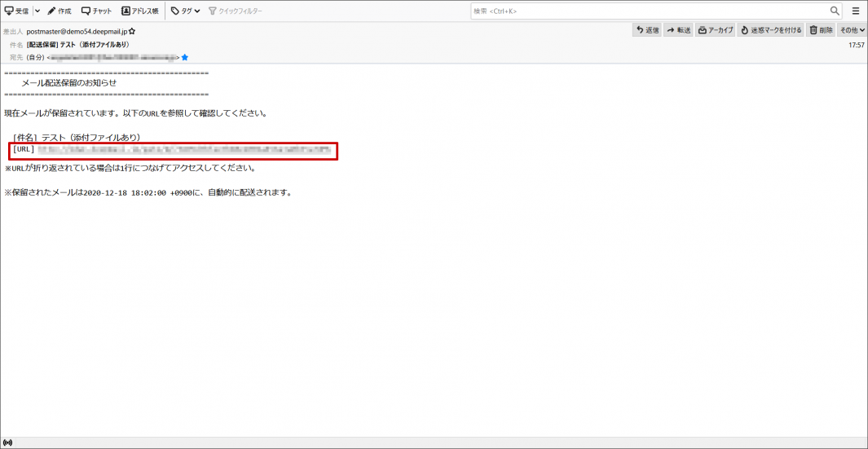Archive the message with アーカイブ

(x=716, y=30)
